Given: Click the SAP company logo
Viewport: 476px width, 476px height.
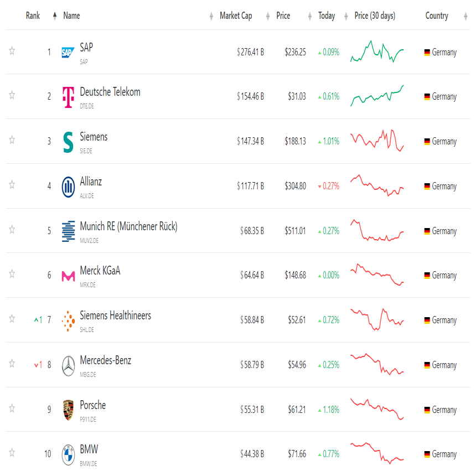Looking at the screenshot, I should click(68, 53).
